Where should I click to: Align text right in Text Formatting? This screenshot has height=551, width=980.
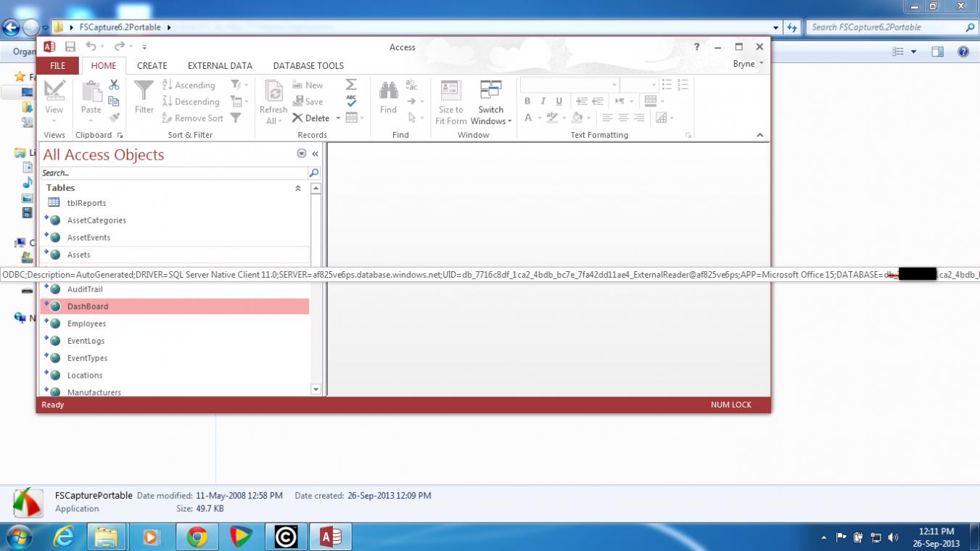pyautogui.click(x=639, y=117)
